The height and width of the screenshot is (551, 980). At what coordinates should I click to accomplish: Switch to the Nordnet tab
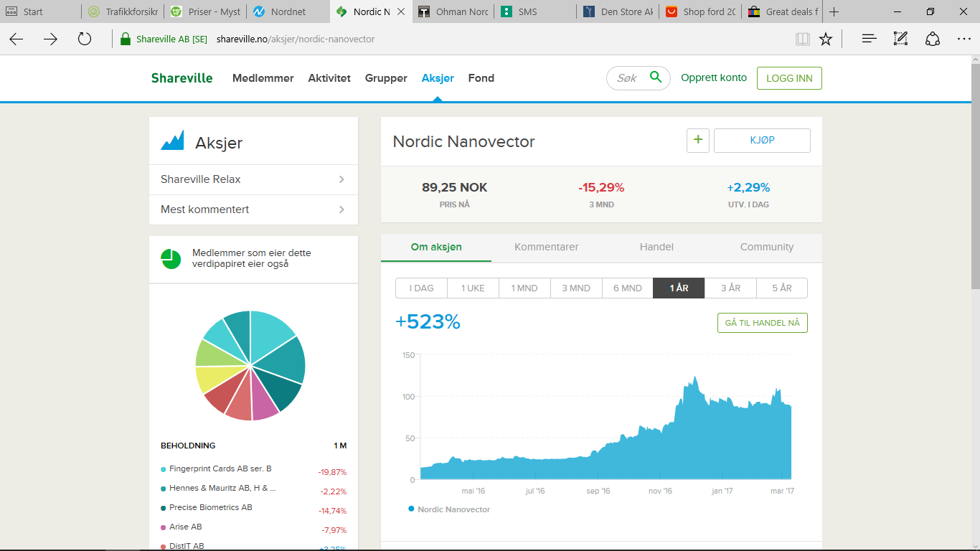click(288, 11)
